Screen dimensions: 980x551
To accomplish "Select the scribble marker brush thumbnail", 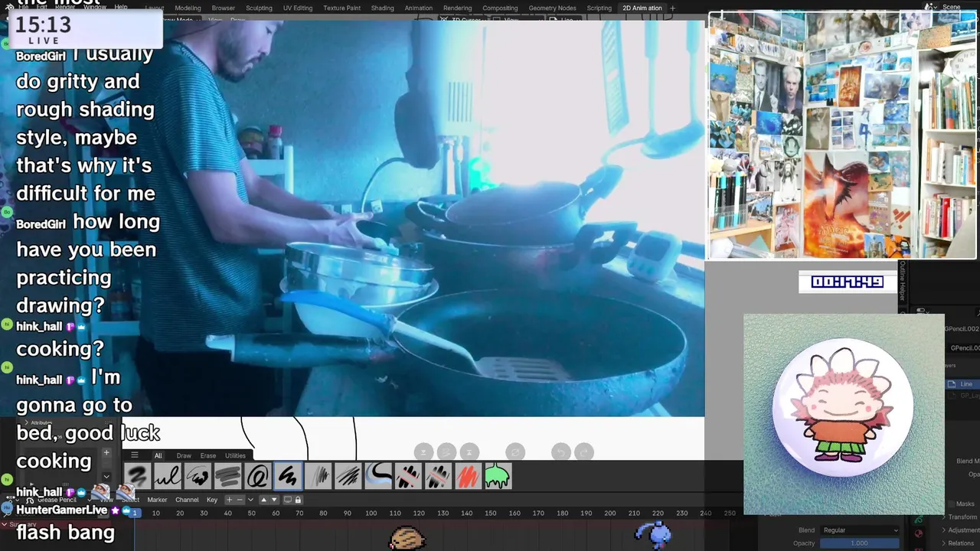I will click(x=198, y=476).
